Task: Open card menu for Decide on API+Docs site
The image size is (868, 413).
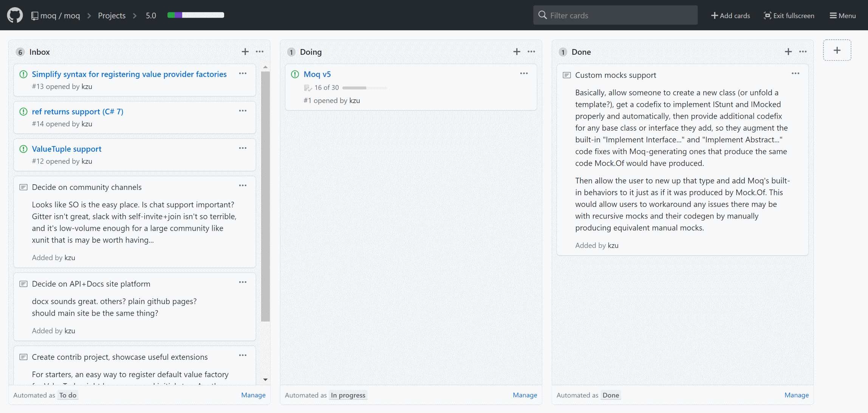Action: pos(243,282)
